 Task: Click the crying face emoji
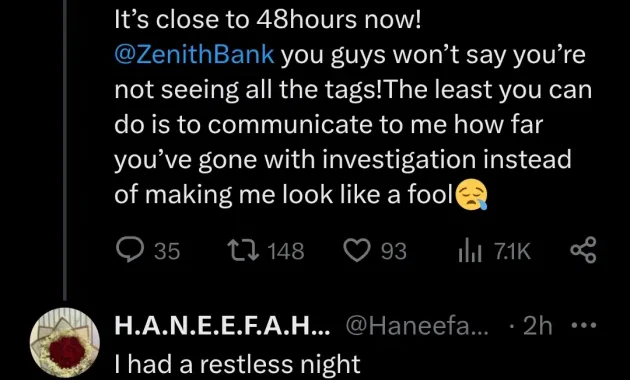click(x=472, y=195)
